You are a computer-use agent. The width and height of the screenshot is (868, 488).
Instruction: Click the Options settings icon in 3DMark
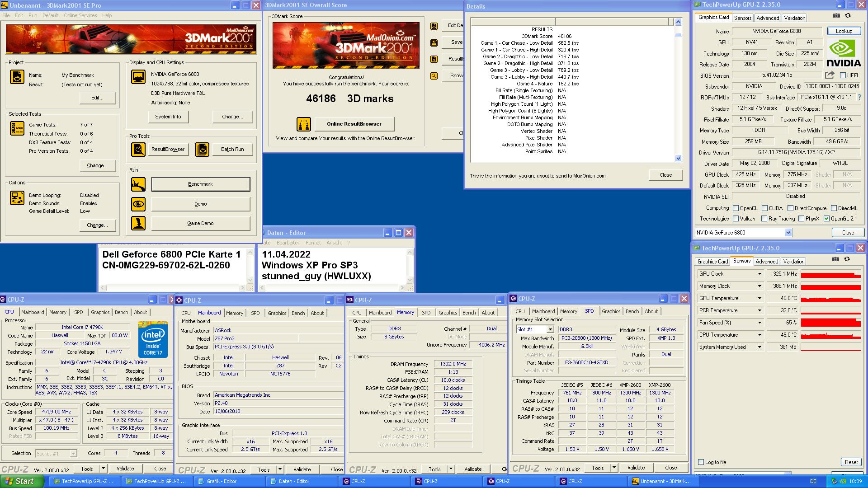tap(17, 198)
